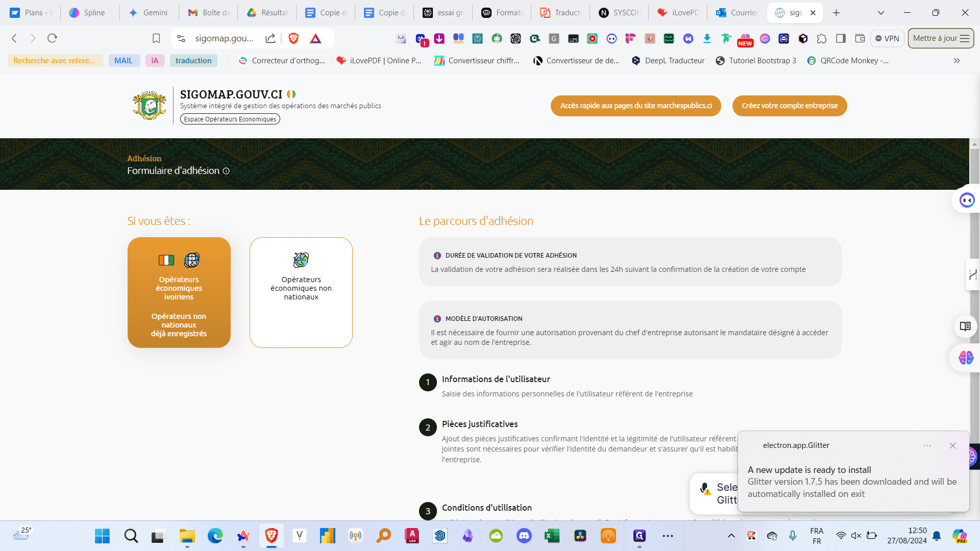Click the Brave Shields lion icon
The width and height of the screenshot is (980, 551).
point(293,38)
